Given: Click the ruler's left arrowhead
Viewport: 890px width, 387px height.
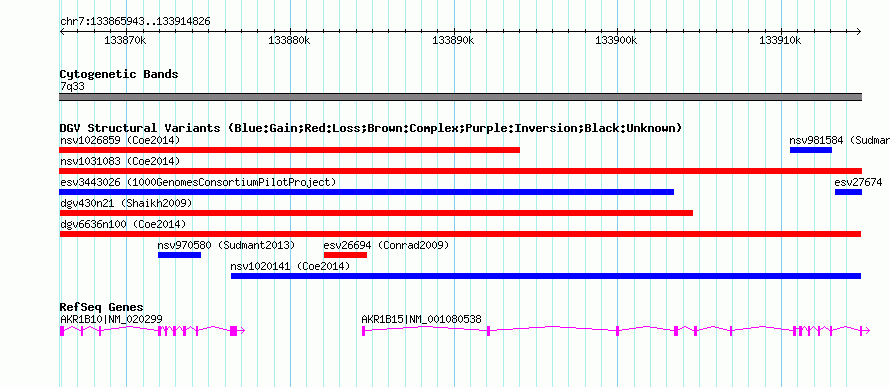Looking at the screenshot, I should 62,32.
